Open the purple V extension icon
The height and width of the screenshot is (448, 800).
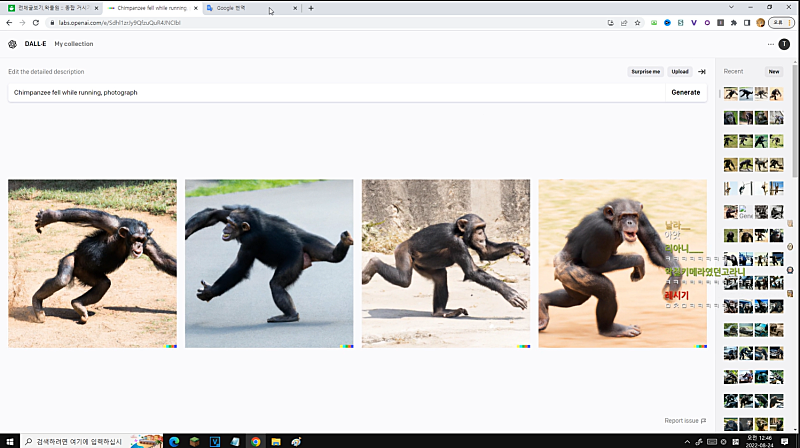[694, 23]
